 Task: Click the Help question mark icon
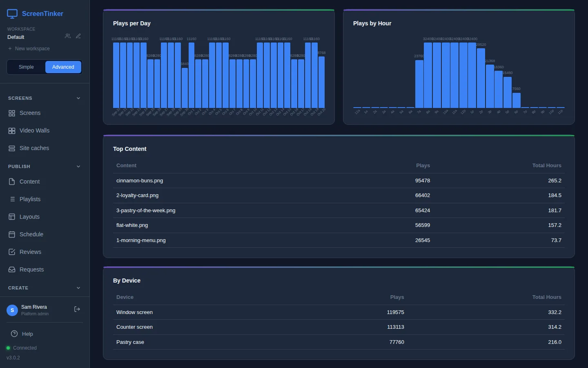(x=14, y=334)
